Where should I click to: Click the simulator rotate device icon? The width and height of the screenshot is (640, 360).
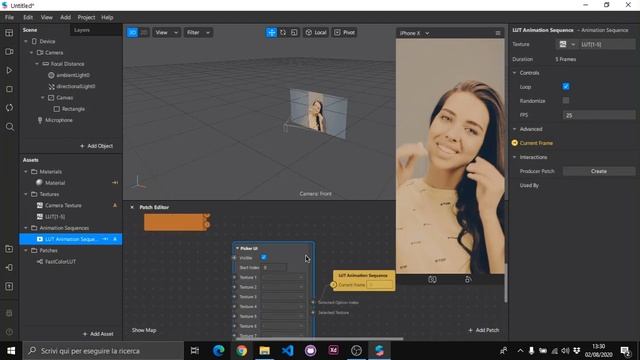468,280
